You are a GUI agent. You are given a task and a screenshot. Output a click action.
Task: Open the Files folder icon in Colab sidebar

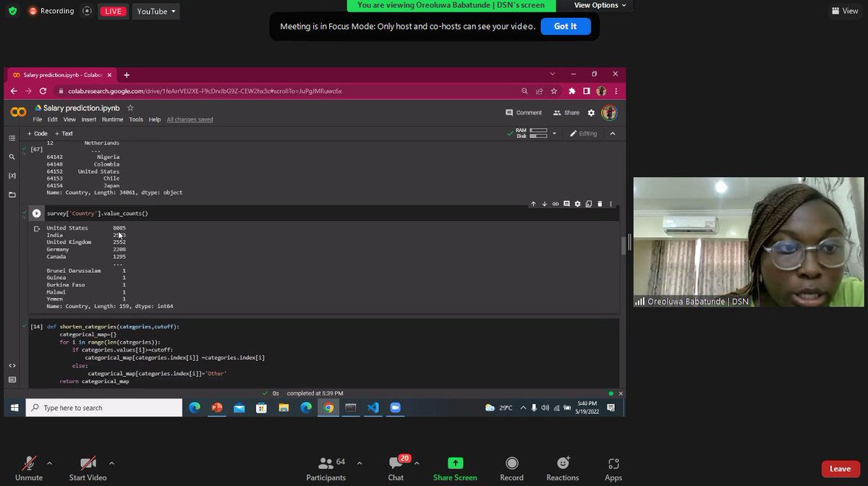(12, 195)
